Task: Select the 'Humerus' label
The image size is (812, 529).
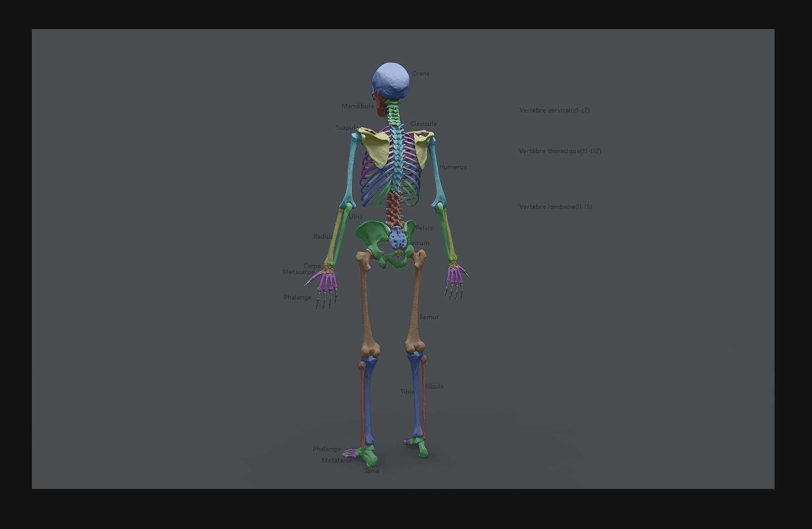Action: click(x=453, y=167)
